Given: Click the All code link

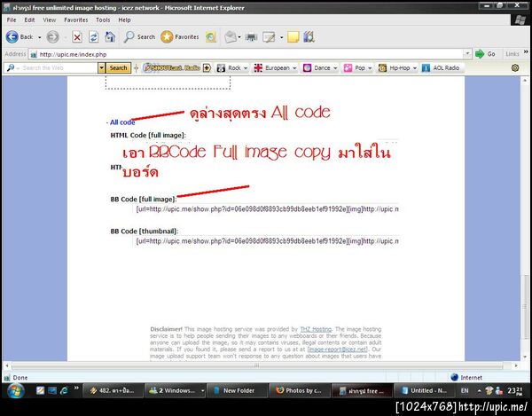Looking at the screenshot, I should pyautogui.click(x=122, y=122).
